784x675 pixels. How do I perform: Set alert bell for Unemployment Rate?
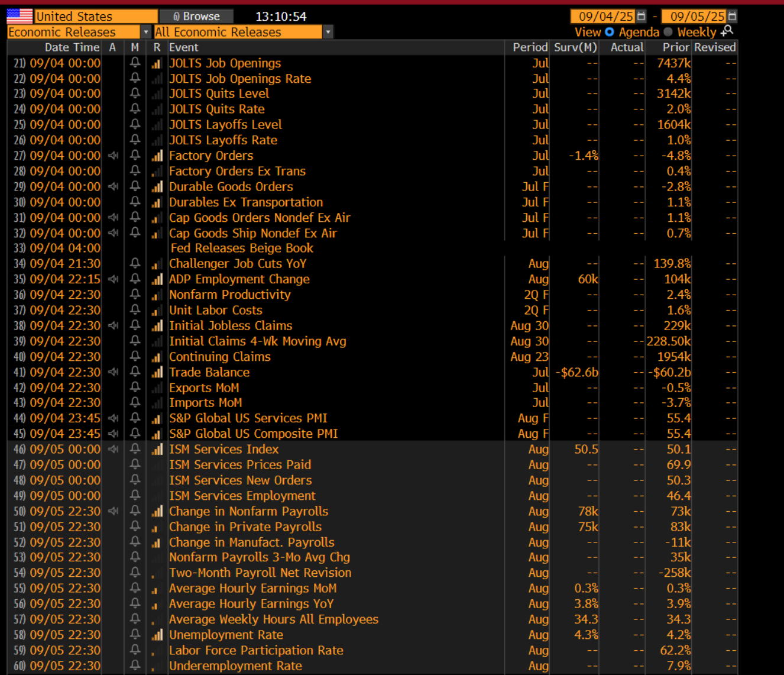(135, 634)
